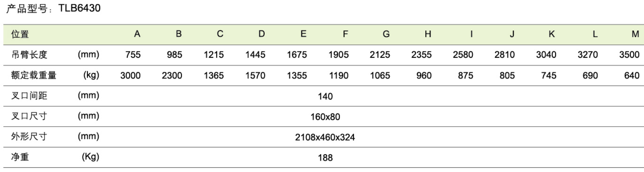
Task: Click the rated load value 3000
Action: pyautogui.click(x=130, y=75)
